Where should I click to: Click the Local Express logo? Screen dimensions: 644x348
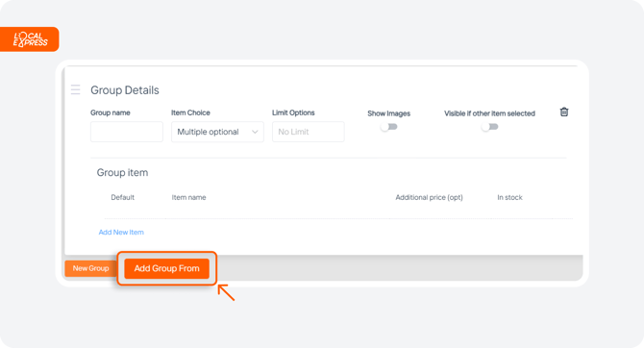pos(30,39)
